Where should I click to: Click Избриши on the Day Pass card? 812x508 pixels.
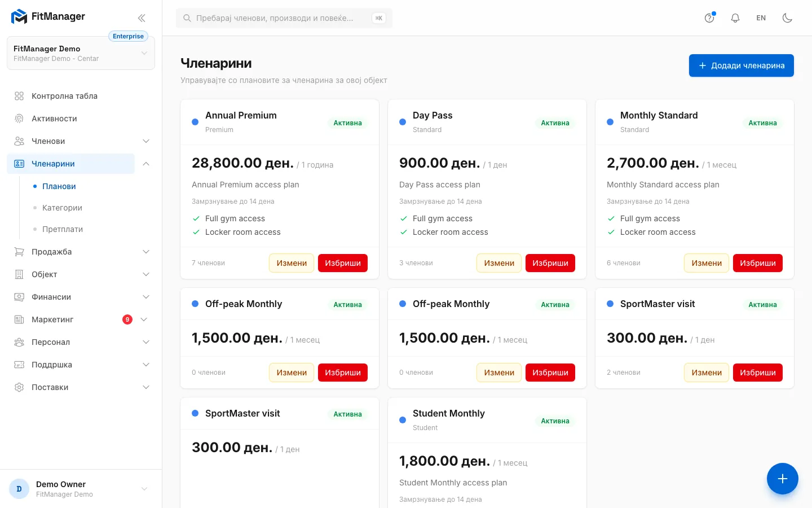550,263
